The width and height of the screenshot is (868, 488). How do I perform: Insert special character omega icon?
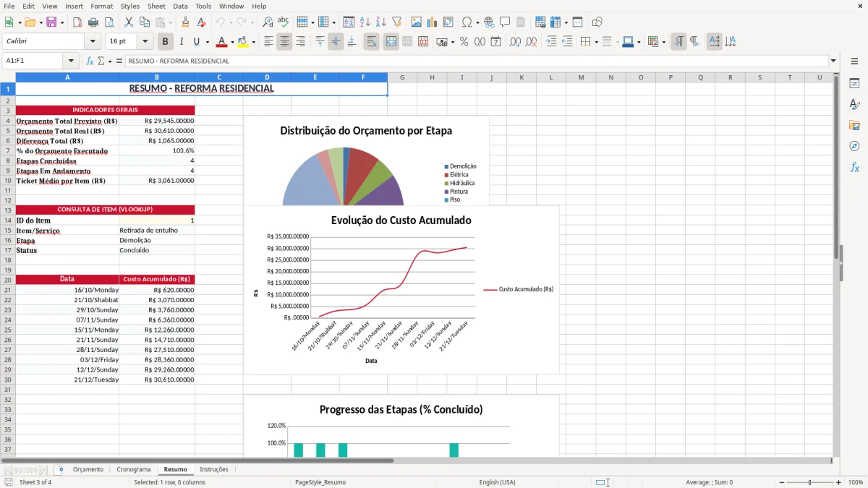pyautogui.click(x=467, y=22)
